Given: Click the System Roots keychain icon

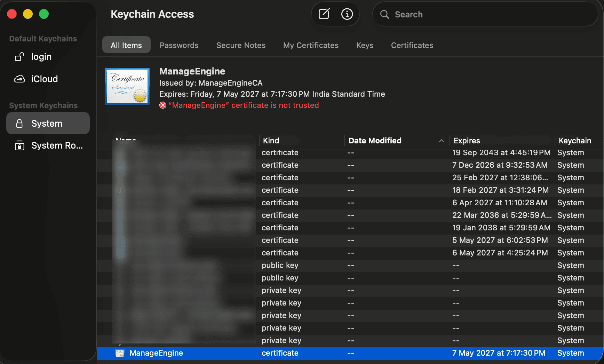Looking at the screenshot, I should [x=19, y=145].
